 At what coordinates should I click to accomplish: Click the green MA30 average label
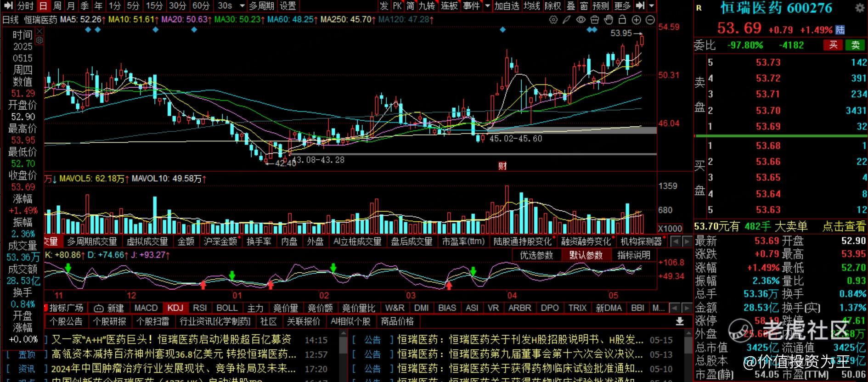click(x=239, y=20)
